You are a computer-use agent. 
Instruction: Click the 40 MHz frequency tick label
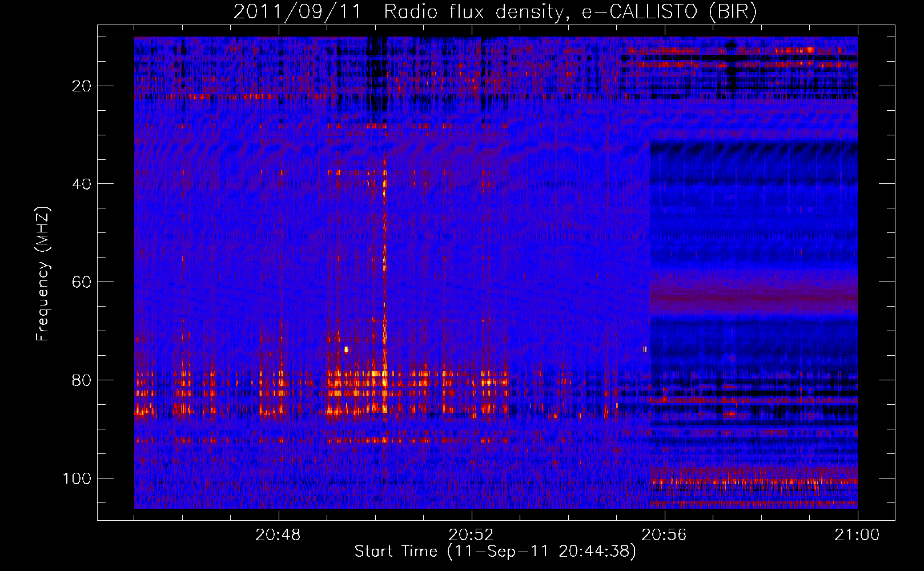(82, 184)
